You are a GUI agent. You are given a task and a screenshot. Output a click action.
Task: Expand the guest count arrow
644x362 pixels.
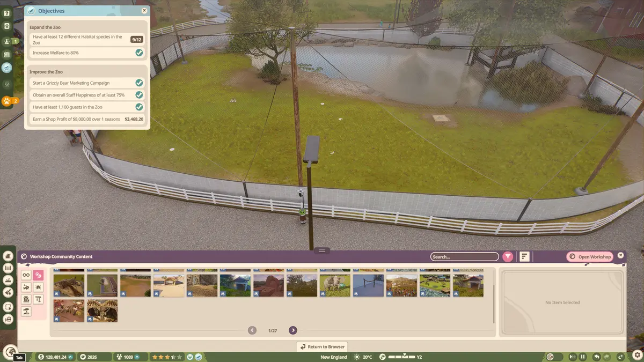137,357
